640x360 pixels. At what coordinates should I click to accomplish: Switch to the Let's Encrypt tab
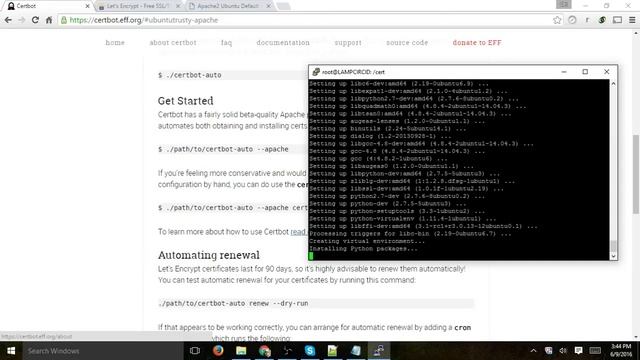[x=139, y=6]
